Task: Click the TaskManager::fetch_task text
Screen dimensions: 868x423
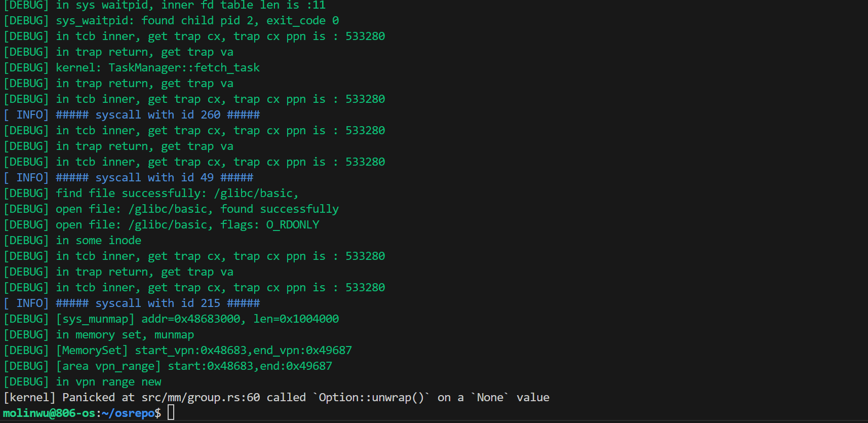Action: pyautogui.click(x=184, y=68)
